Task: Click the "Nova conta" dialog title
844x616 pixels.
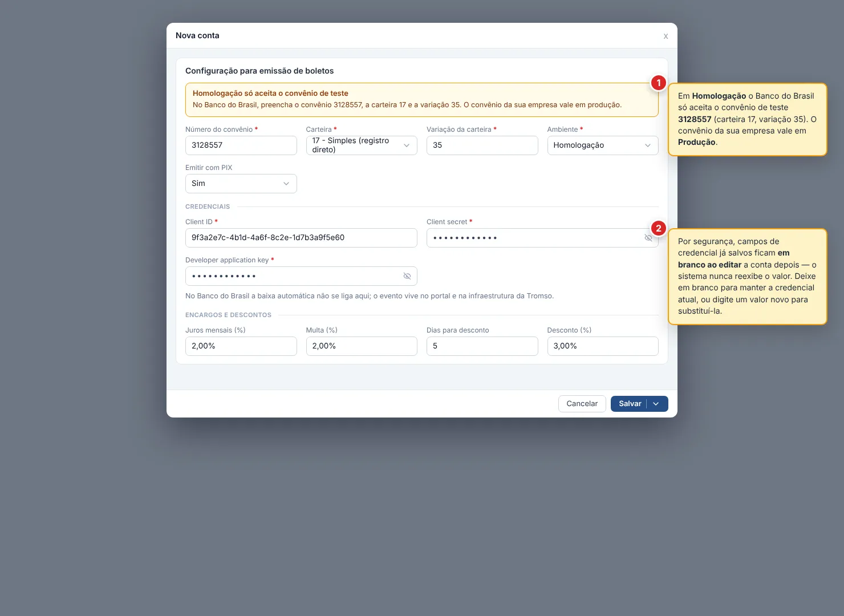Action: tap(197, 35)
